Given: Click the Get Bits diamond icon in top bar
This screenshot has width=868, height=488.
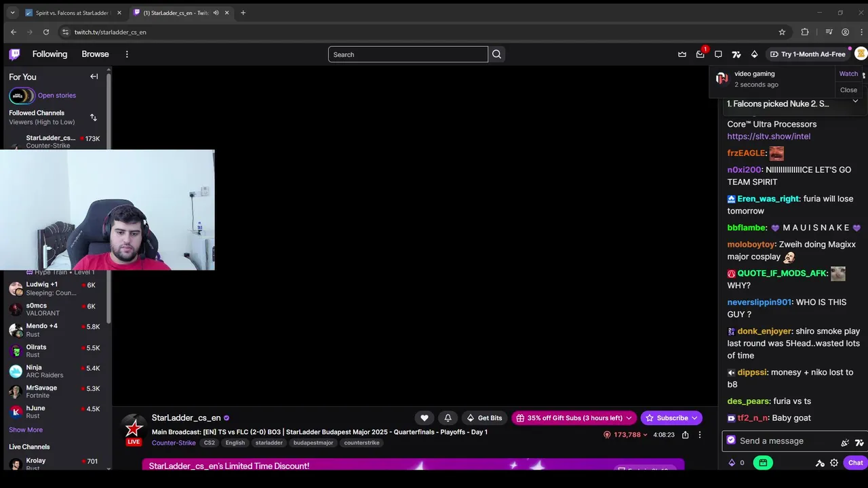Looking at the screenshot, I should coord(754,54).
